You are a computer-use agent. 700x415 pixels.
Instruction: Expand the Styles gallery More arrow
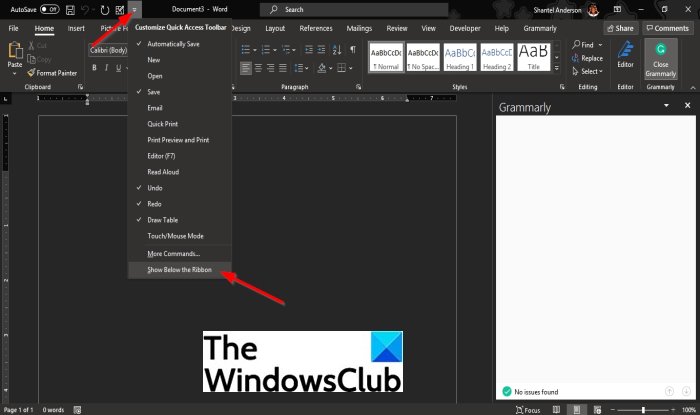(x=557, y=68)
